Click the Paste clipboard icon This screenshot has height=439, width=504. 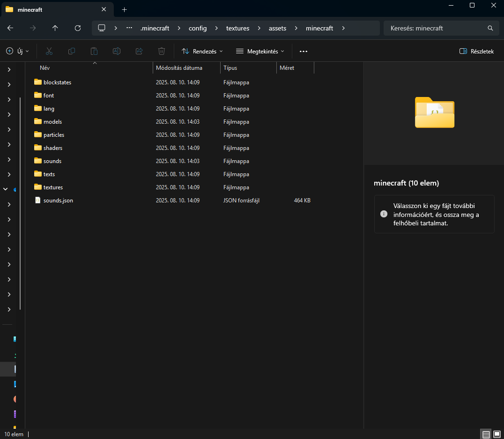94,51
